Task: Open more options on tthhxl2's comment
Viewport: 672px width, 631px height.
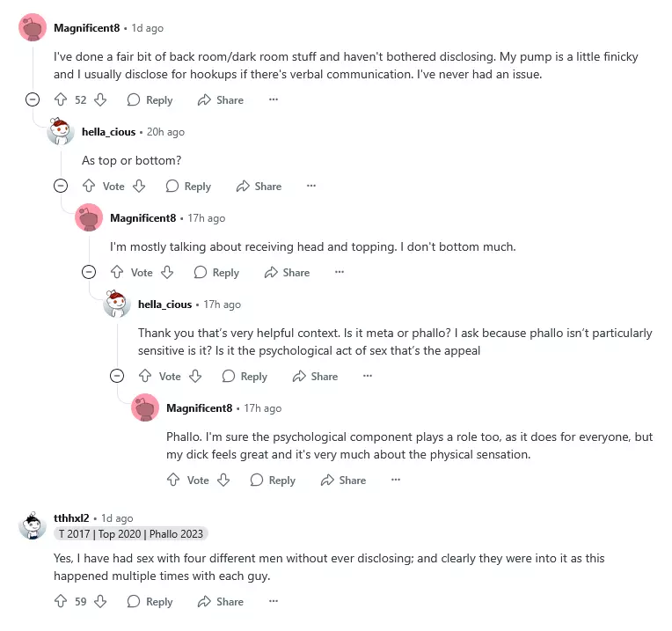Action: 274,602
